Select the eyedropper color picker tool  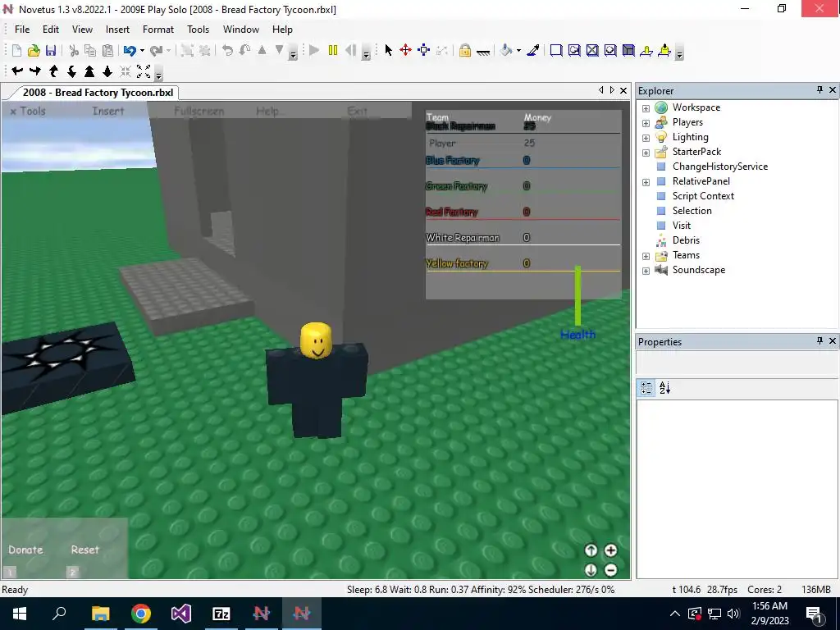[x=533, y=50]
